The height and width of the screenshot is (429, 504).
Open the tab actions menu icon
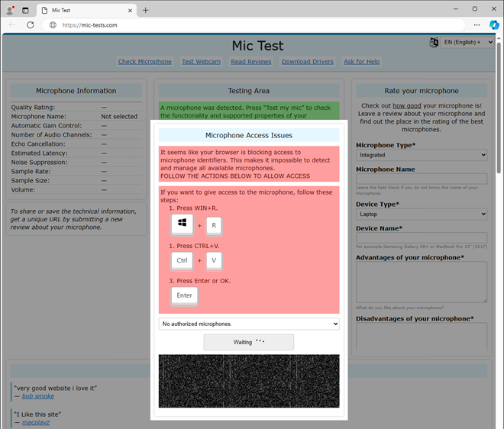[25, 10]
